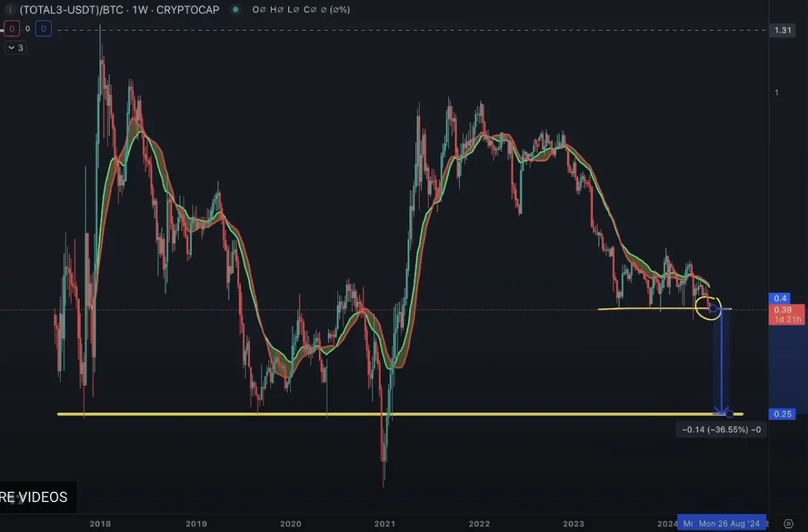Click the price range arrow's lower handle
This screenshot has height=532, width=808.
tap(730, 414)
